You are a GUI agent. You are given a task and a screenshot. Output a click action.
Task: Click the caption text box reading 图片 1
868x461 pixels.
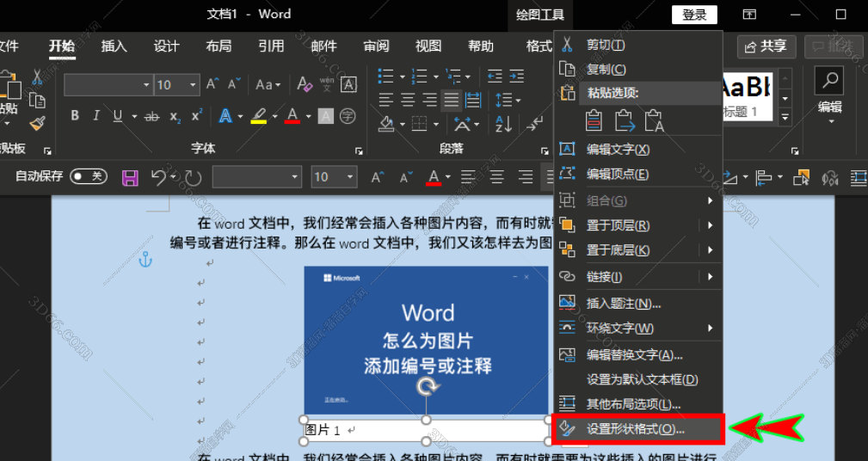point(426,430)
